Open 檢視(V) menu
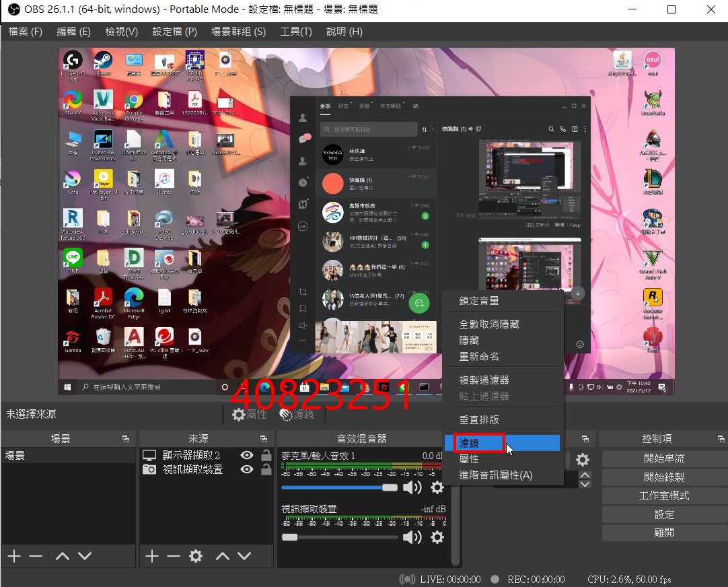This screenshot has width=728, height=587. click(x=122, y=32)
